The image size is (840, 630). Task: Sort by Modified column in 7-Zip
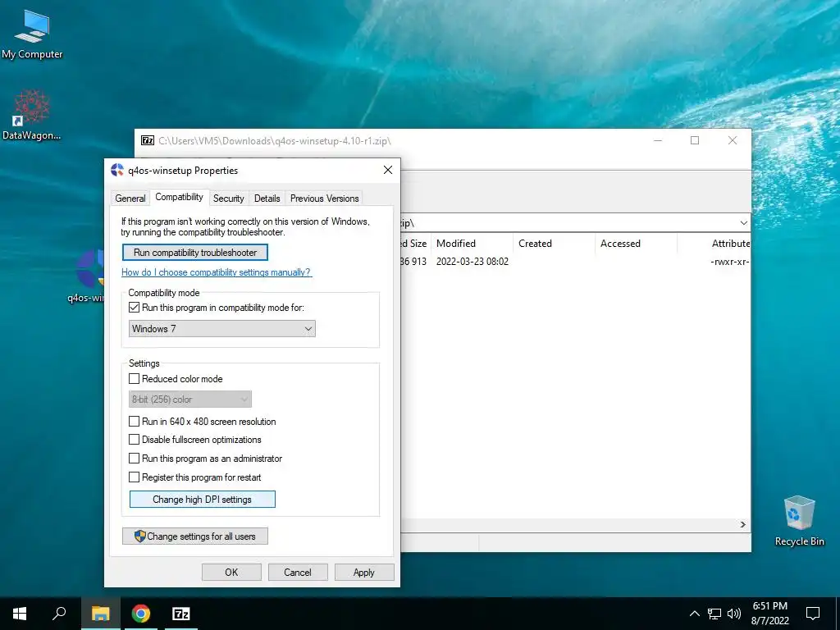pos(472,243)
